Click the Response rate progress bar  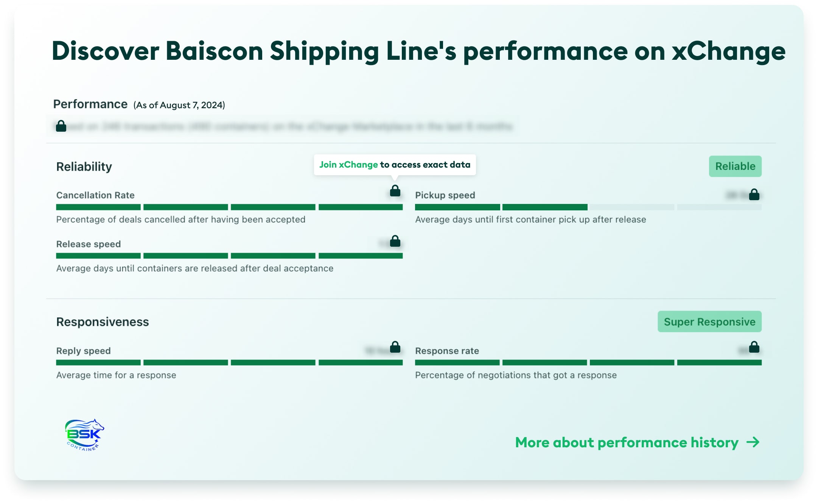tap(588, 363)
